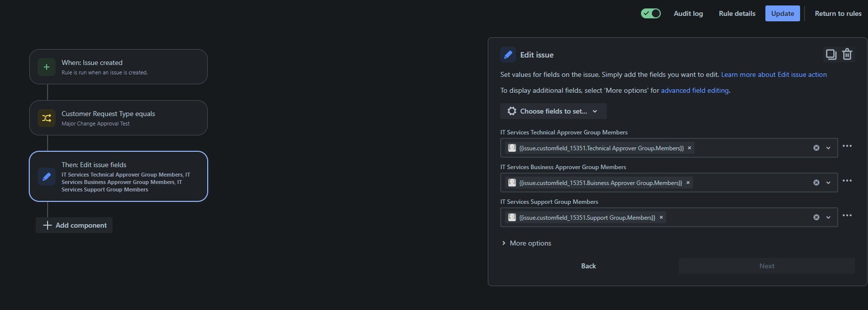Click Return to rules
This screenshot has width=868, height=310.
coord(838,13)
